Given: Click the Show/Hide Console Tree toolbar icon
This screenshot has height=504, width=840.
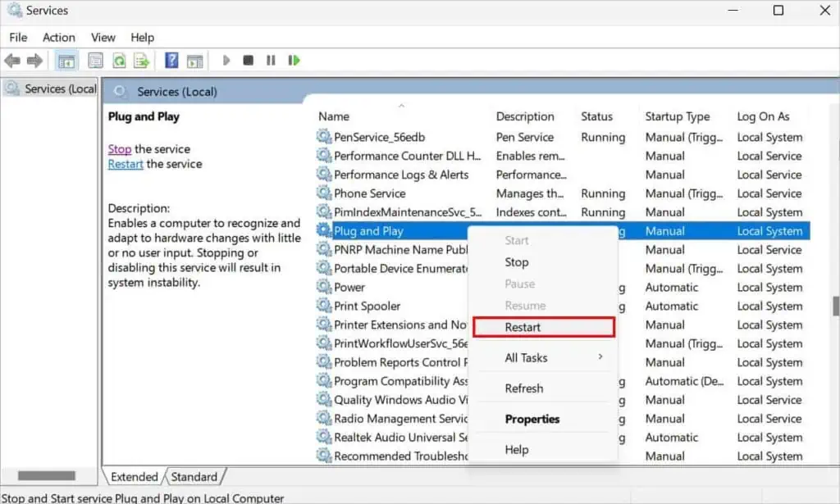Looking at the screenshot, I should pos(66,60).
